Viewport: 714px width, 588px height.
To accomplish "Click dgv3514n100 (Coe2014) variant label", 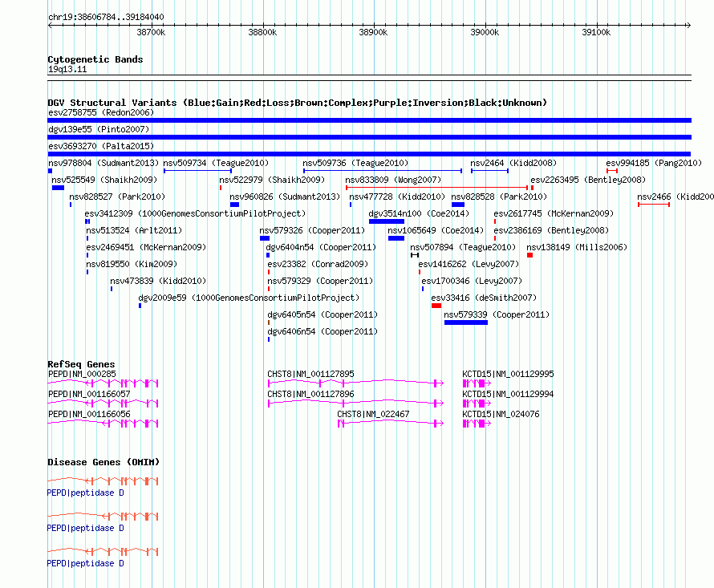I will (x=419, y=213).
